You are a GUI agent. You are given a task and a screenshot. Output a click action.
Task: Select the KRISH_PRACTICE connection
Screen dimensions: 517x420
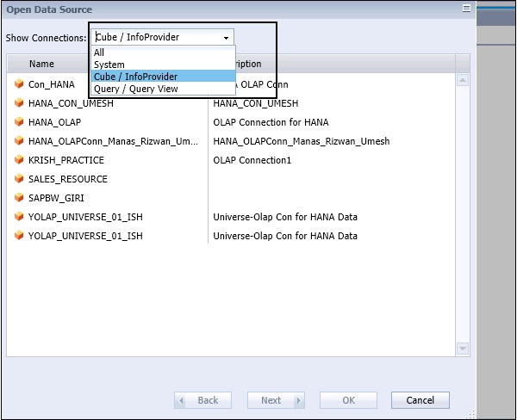(x=66, y=160)
